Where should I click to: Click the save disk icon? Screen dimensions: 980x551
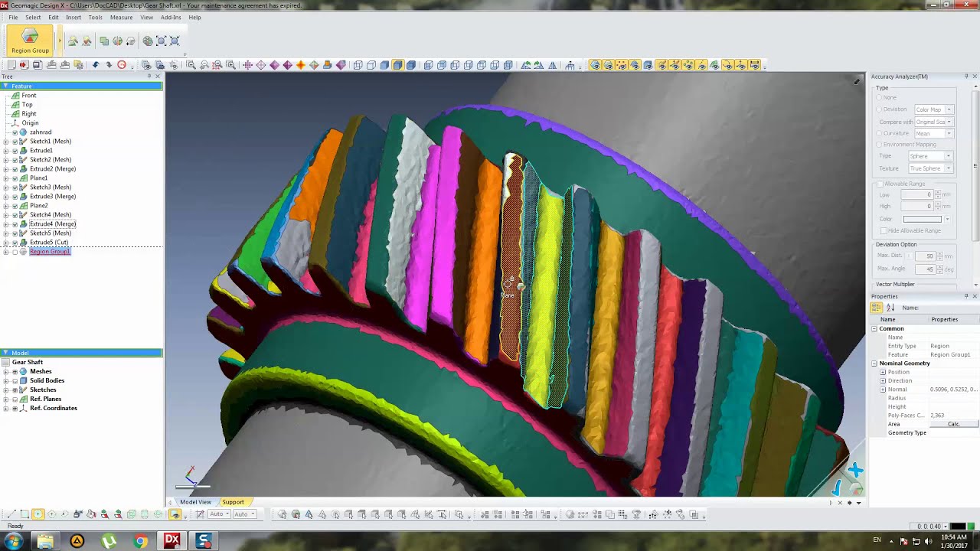[38, 65]
